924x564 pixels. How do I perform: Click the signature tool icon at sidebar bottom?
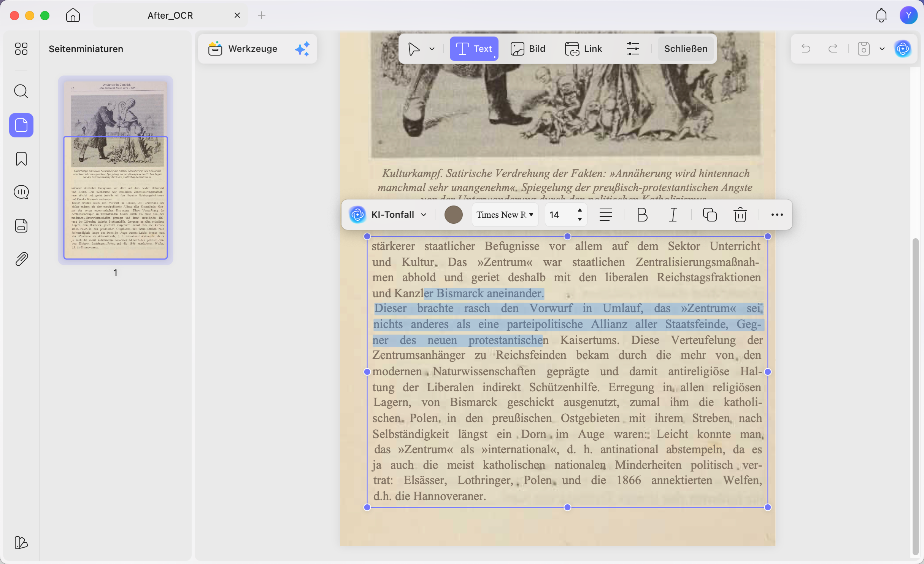21,543
